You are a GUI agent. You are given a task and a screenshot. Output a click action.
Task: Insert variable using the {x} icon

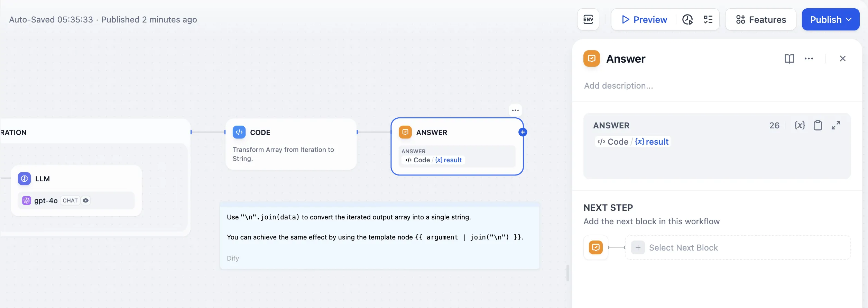click(800, 125)
